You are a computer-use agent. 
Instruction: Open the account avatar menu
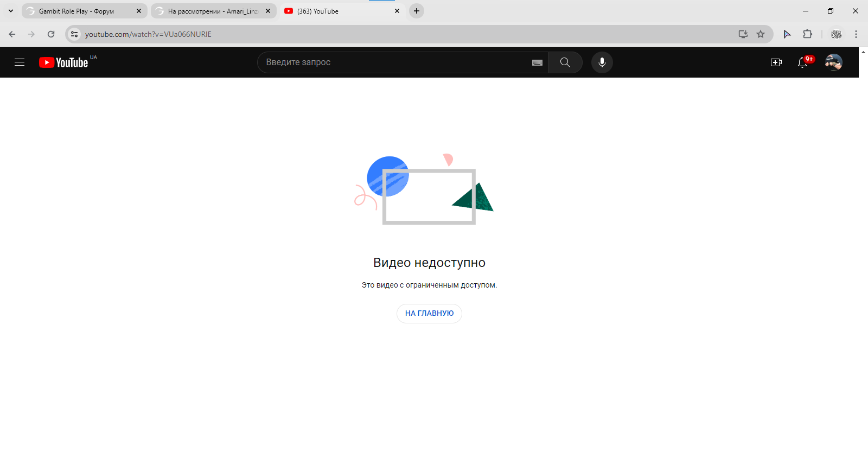click(x=833, y=62)
